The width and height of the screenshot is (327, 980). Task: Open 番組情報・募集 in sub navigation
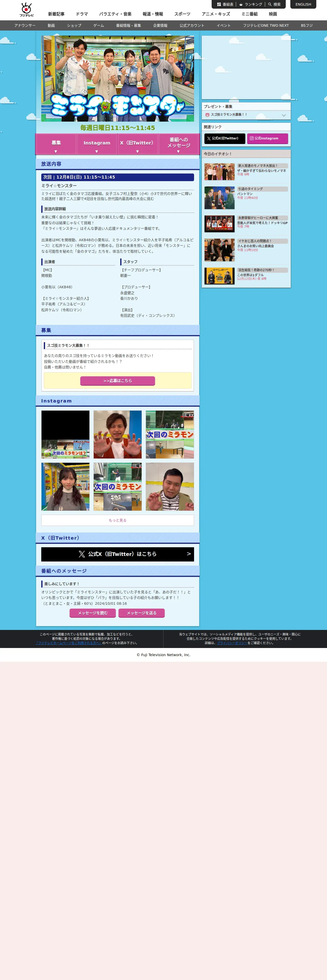129,25
